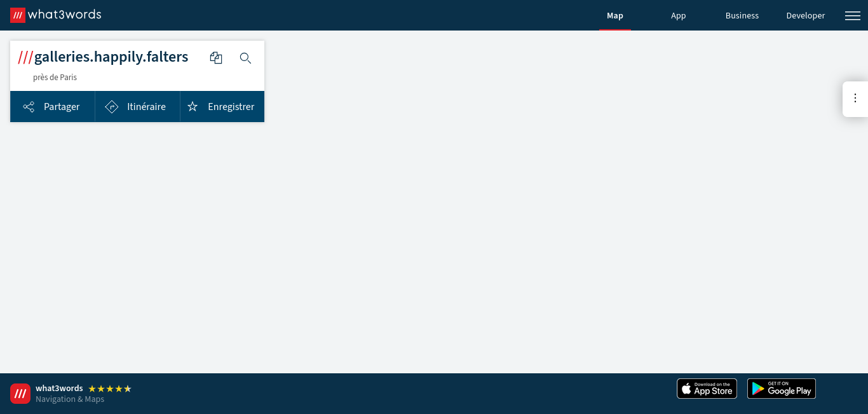Click the Enregistrer button label
Viewport: 868px width, 414px height.
(x=231, y=107)
